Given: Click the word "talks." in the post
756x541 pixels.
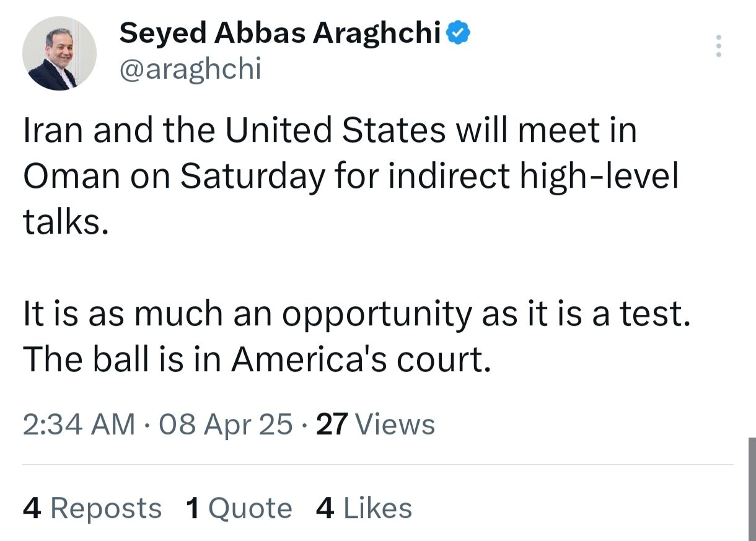Looking at the screenshot, I should pyautogui.click(x=66, y=221).
